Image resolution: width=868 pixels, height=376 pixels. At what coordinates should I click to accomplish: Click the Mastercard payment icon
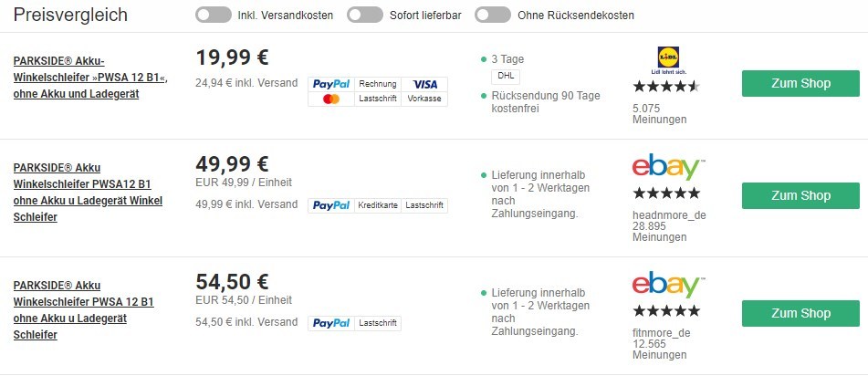coord(331,99)
